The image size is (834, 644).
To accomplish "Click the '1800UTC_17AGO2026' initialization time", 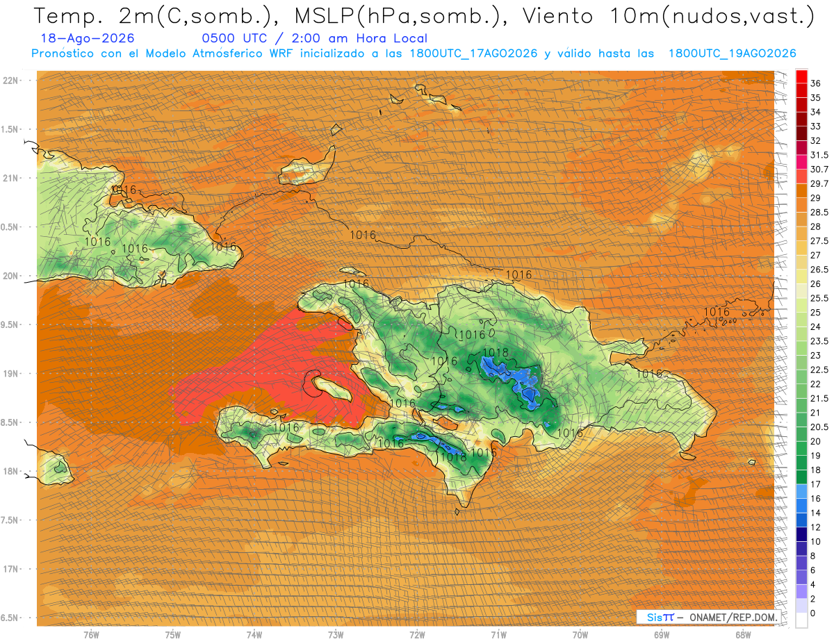I will pyautogui.click(x=474, y=53).
